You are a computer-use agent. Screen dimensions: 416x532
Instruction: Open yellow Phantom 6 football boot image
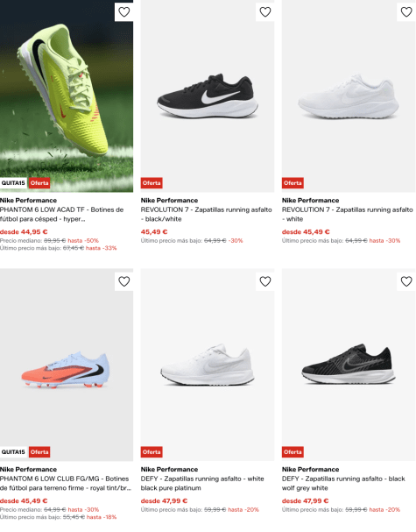pos(67,96)
